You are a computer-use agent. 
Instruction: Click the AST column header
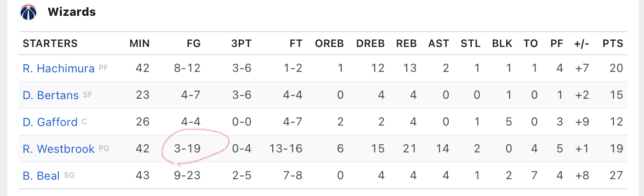click(x=439, y=44)
